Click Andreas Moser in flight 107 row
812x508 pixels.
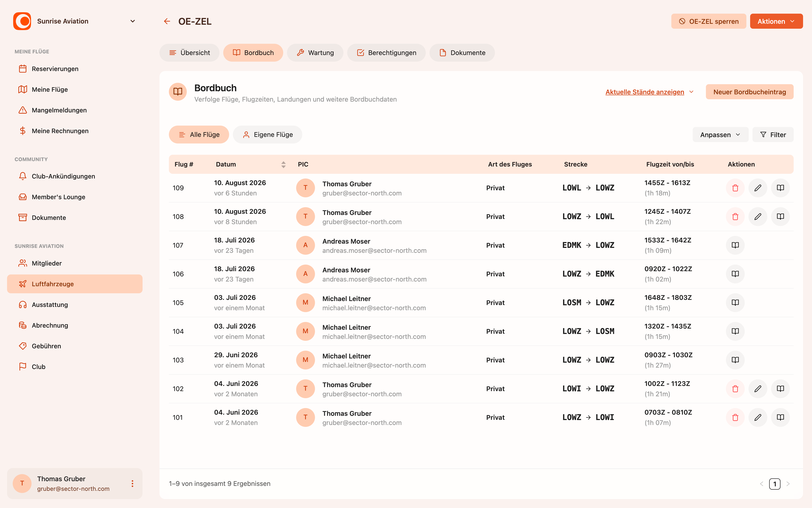click(x=346, y=241)
